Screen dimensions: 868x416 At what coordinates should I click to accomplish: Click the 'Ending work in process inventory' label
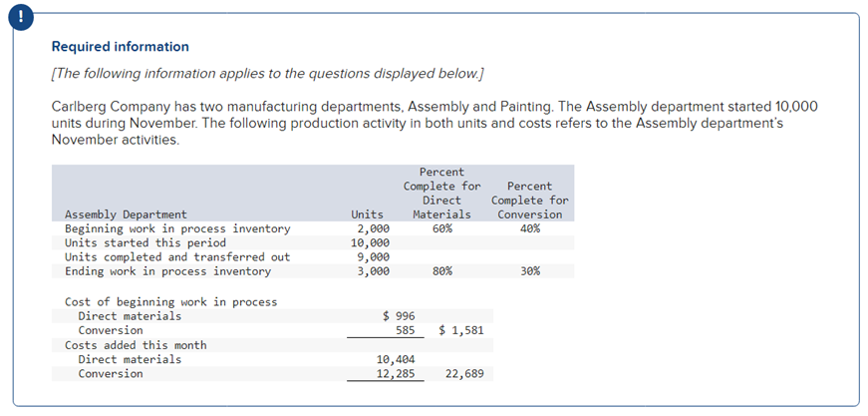pos(168,271)
